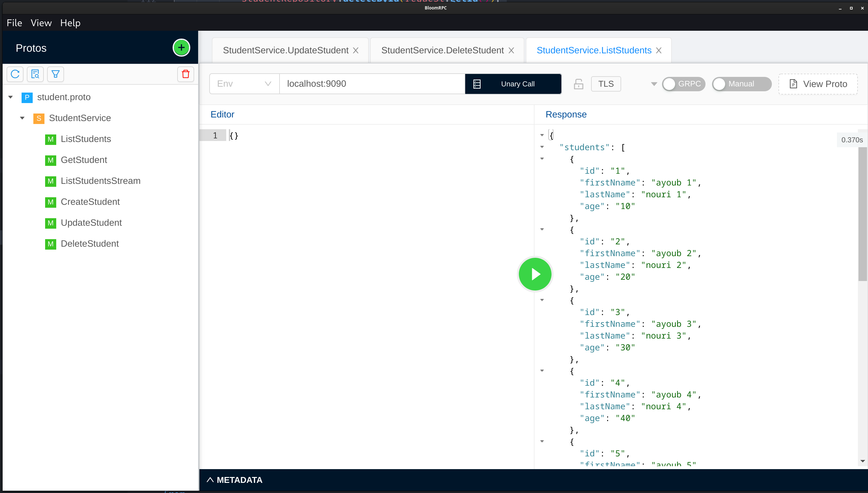The image size is (868, 493).
Task: Close the StudentService.UpdateStudent tab
Action: pos(355,50)
